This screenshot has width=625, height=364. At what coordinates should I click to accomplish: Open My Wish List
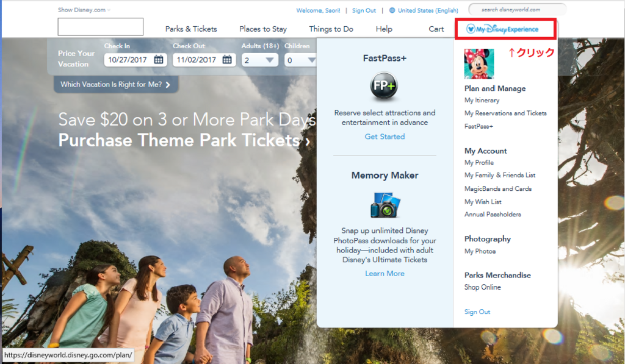tap(483, 202)
